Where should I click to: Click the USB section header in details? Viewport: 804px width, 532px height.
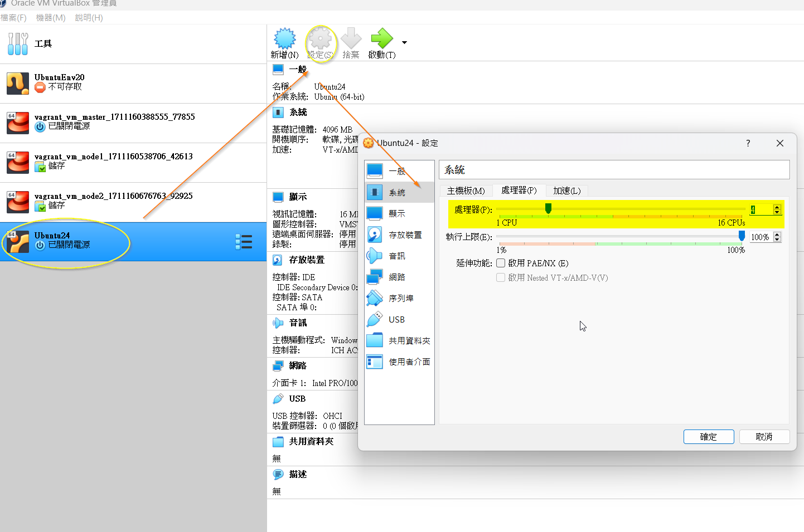coord(297,399)
